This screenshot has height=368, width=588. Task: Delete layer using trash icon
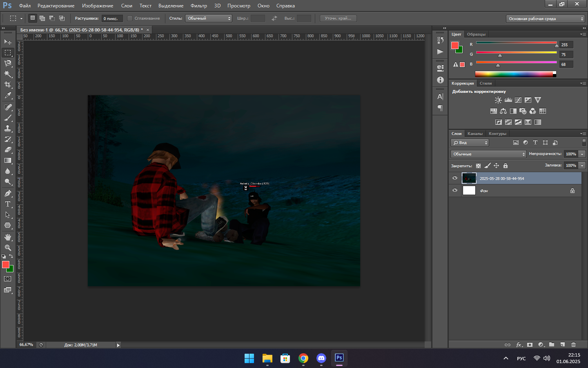(x=573, y=345)
